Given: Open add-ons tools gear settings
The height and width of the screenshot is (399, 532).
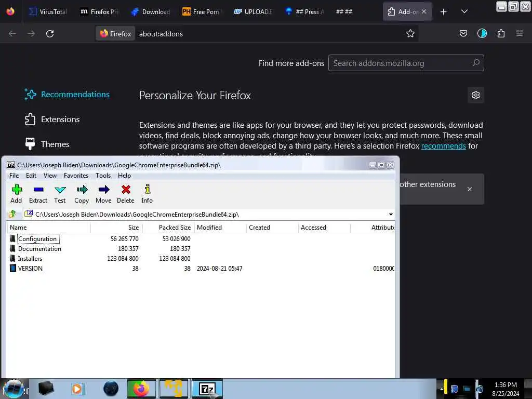Looking at the screenshot, I should click(476, 95).
